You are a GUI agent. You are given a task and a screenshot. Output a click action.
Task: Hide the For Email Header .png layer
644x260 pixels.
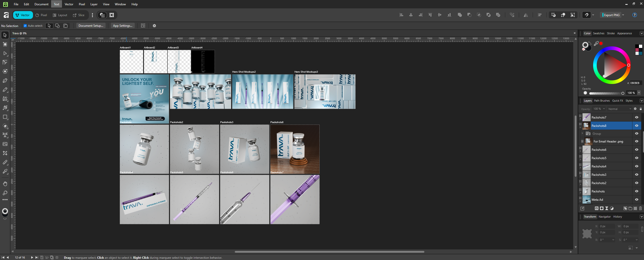[x=637, y=141]
